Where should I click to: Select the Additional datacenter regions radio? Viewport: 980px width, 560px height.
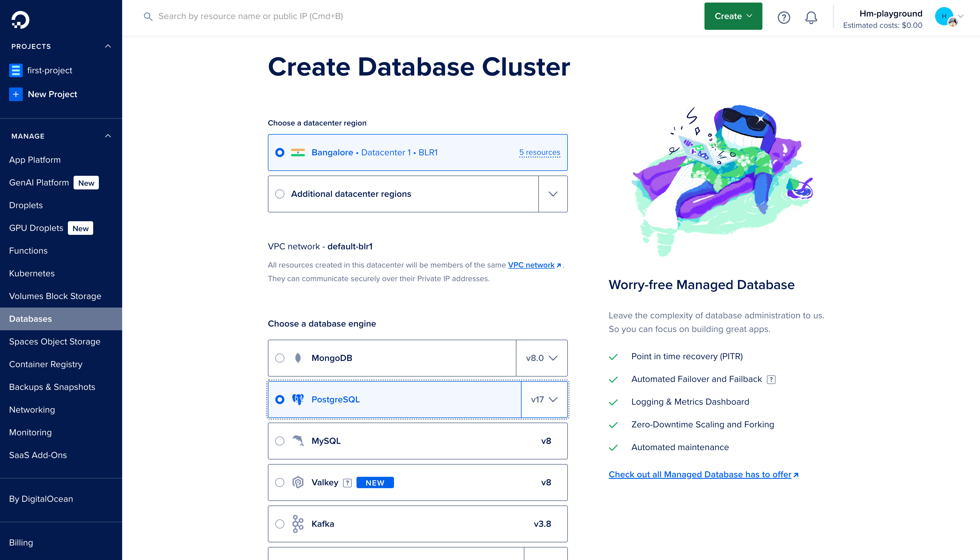280,194
